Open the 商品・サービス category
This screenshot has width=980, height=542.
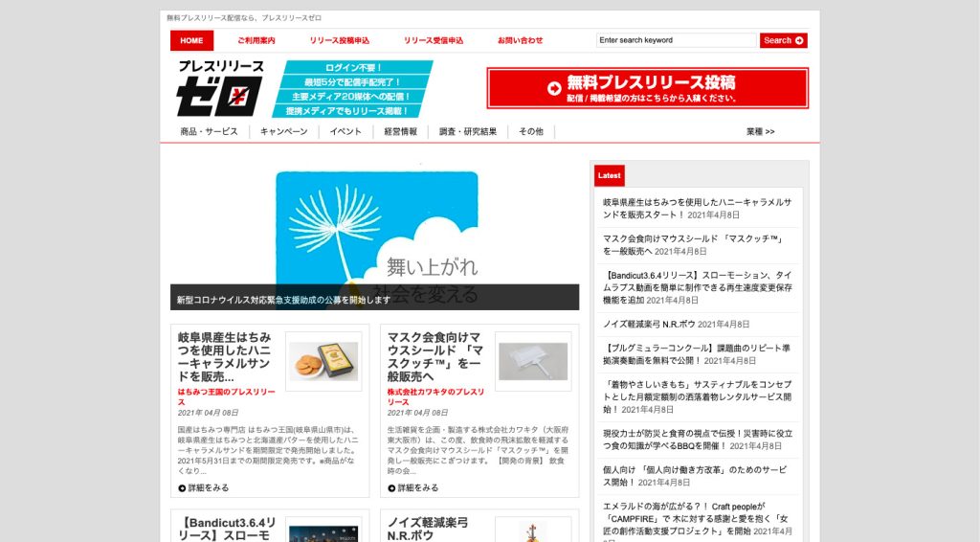coord(209,131)
